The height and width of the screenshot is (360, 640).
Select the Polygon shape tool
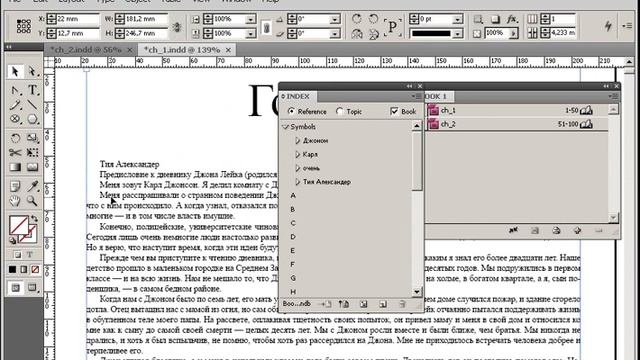(x=32, y=119)
